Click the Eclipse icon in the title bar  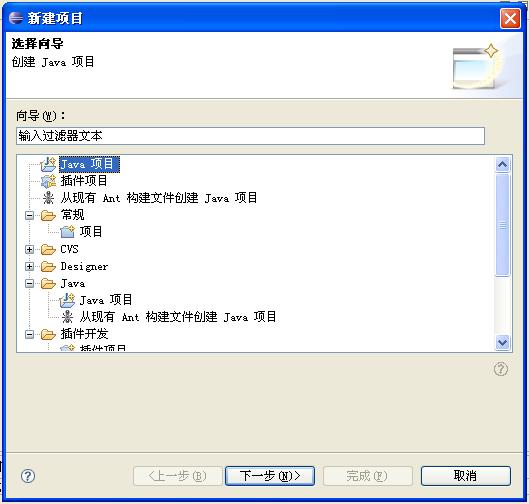[16, 18]
